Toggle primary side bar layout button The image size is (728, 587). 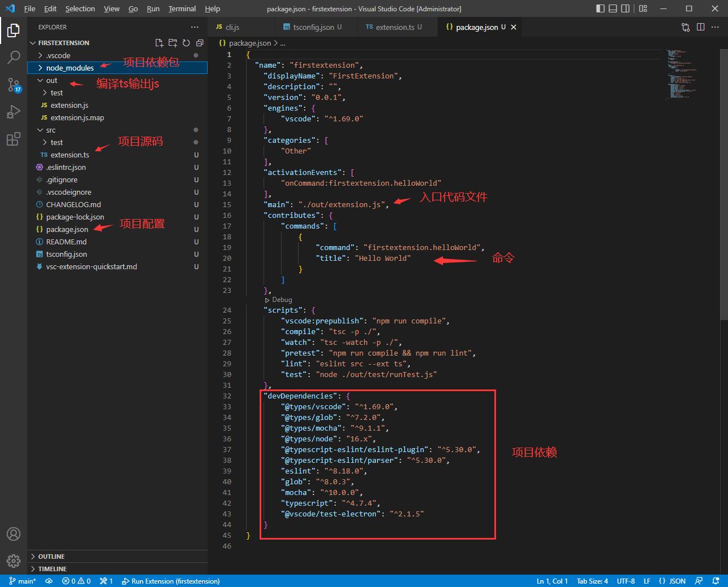pos(600,8)
